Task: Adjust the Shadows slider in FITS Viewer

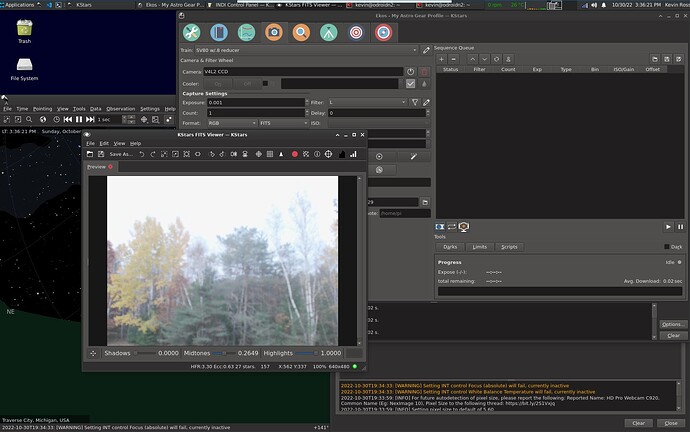Action: [145, 353]
